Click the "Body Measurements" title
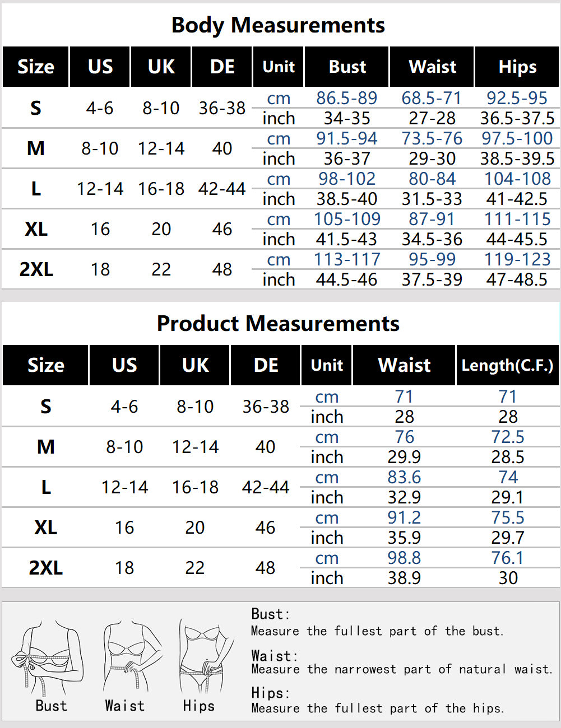The image size is (561, 728). (278, 25)
